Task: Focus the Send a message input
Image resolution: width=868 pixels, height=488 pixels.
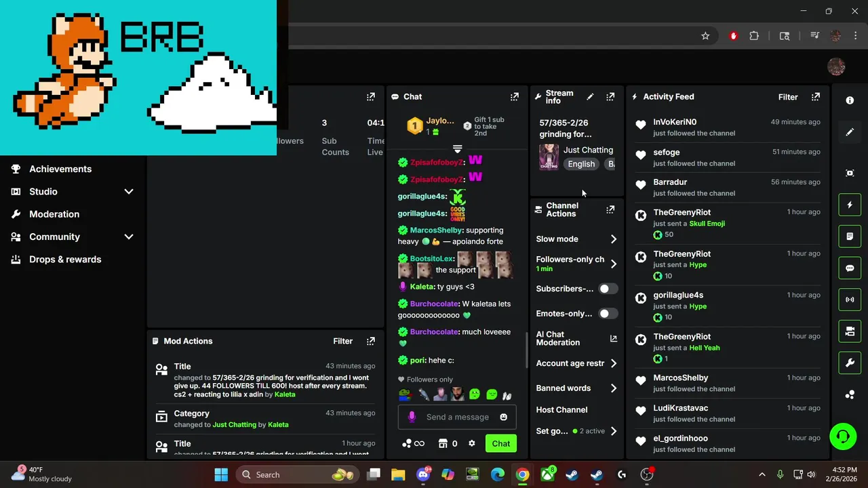Action: point(458,417)
